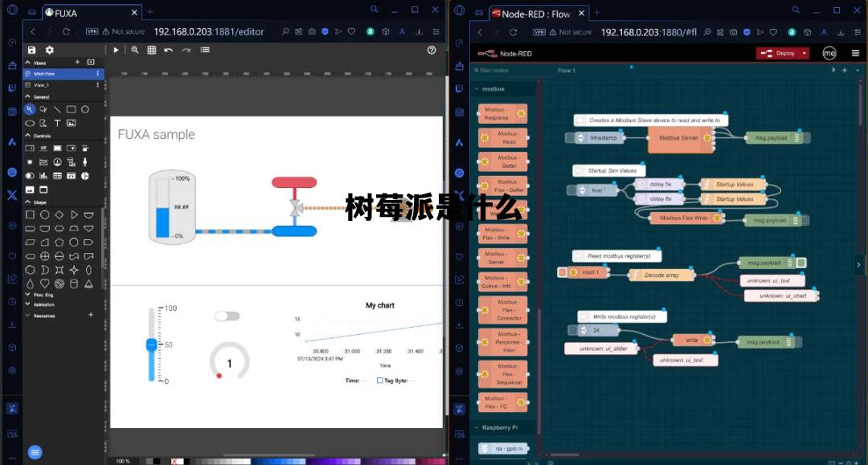868x465 pixels.
Task: Check the Tag Byte chart legend box
Action: coord(379,381)
